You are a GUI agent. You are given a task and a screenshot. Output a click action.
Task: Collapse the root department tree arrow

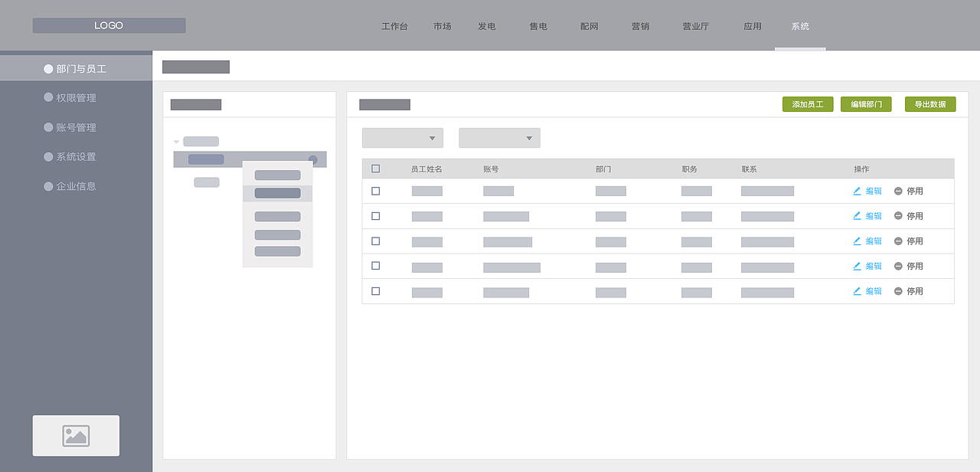[x=177, y=142]
